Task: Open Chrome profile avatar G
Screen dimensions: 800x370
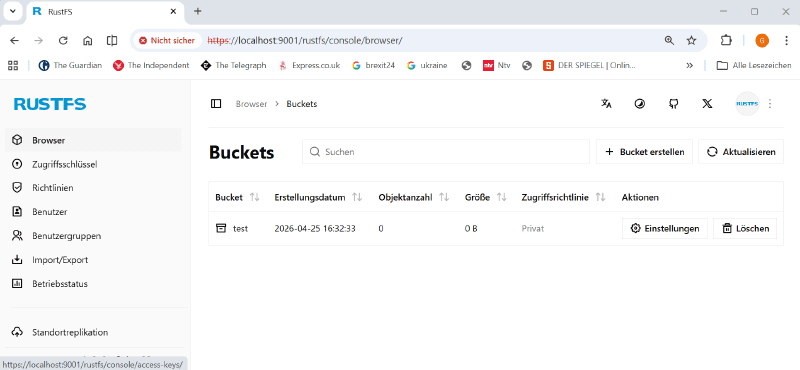Action: tap(762, 40)
